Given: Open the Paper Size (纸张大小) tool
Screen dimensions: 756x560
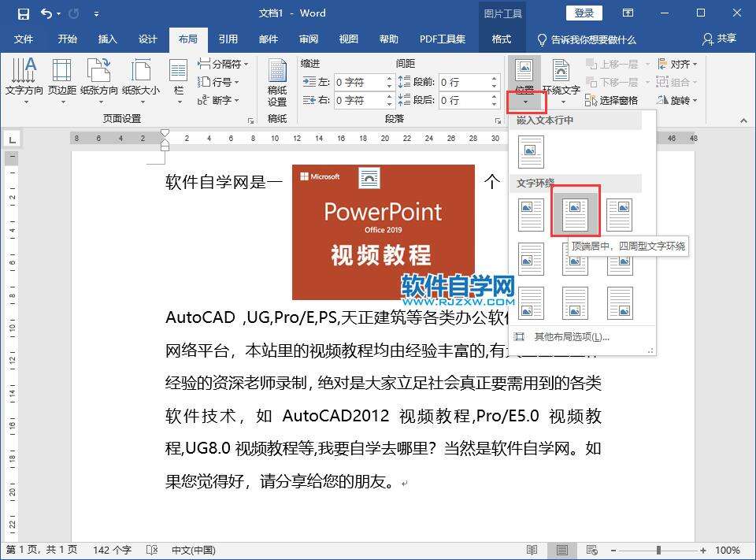Looking at the screenshot, I should [141, 80].
